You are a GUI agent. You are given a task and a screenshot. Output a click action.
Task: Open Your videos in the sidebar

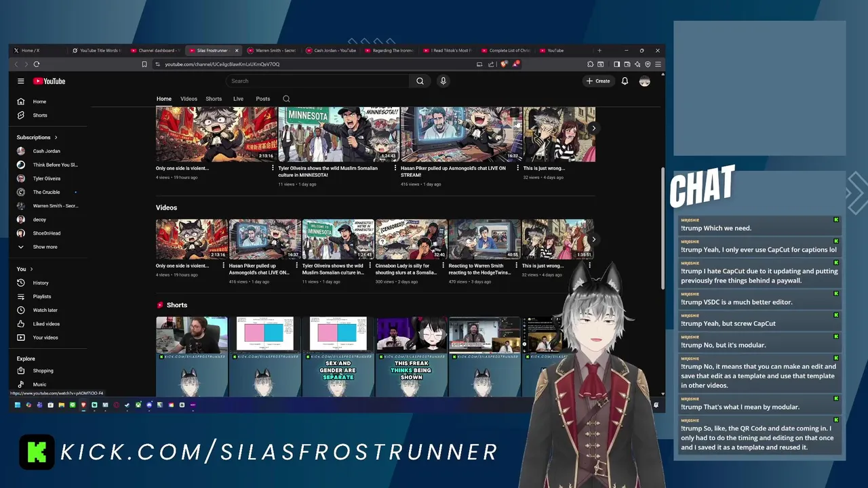(x=47, y=338)
